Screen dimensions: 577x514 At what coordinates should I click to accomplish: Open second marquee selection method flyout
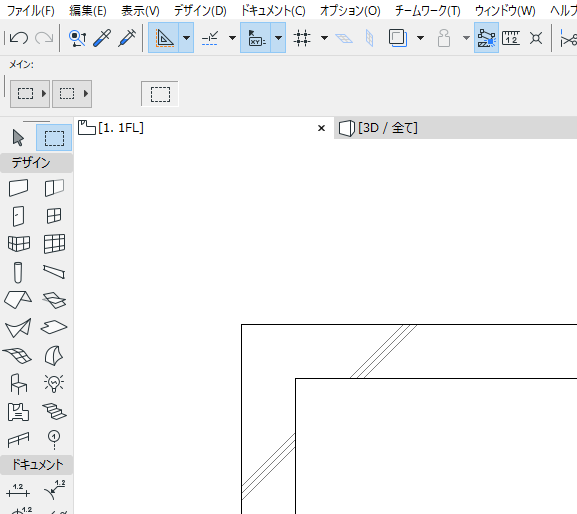[x=72, y=94]
